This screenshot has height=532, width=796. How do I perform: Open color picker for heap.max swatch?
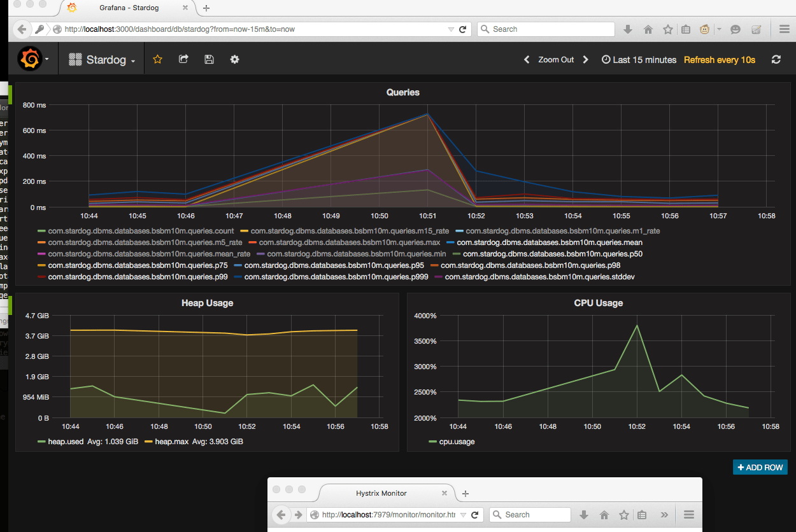pos(149,441)
